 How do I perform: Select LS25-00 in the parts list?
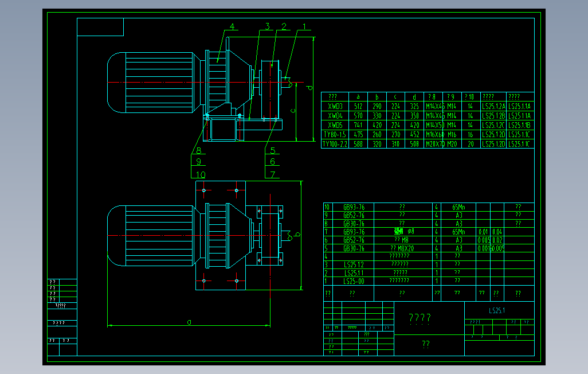354,281
